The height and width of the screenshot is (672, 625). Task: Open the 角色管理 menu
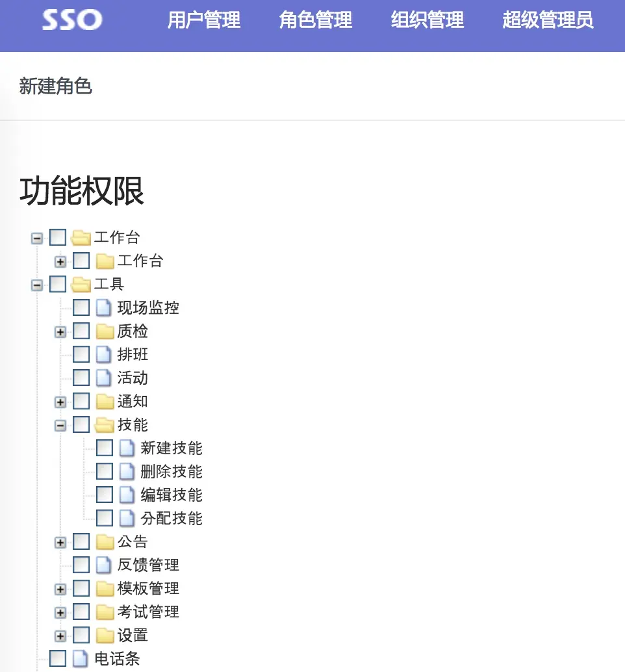coord(316,19)
